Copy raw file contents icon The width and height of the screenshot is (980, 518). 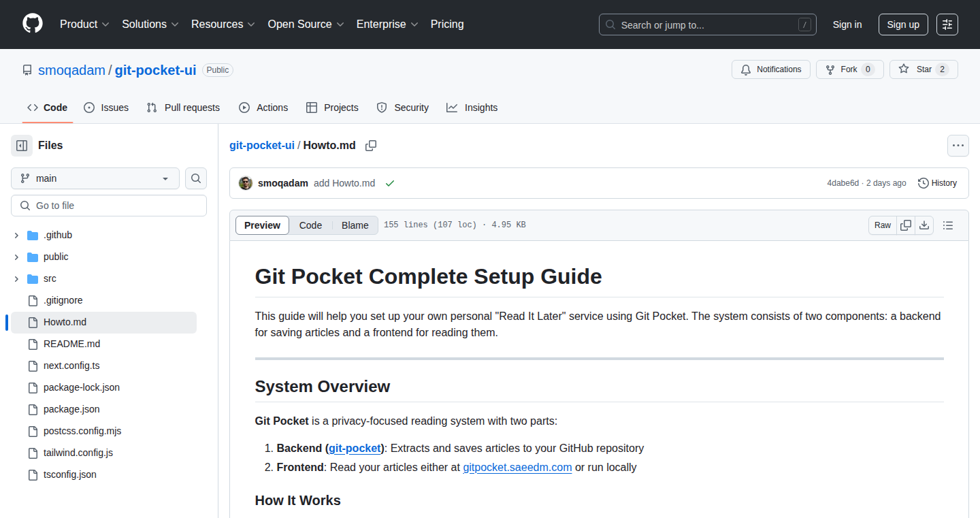[x=906, y=225]
